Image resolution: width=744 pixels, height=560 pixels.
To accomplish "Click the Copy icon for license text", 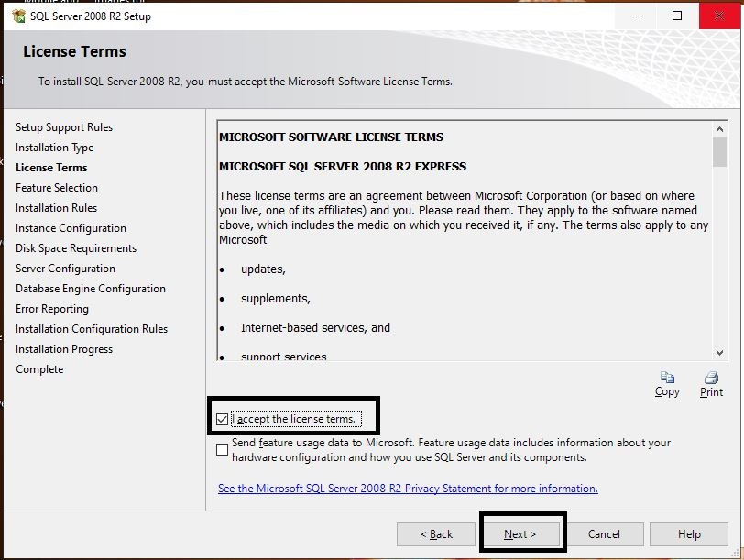I will pyautogui.click(x=667, y=378).
